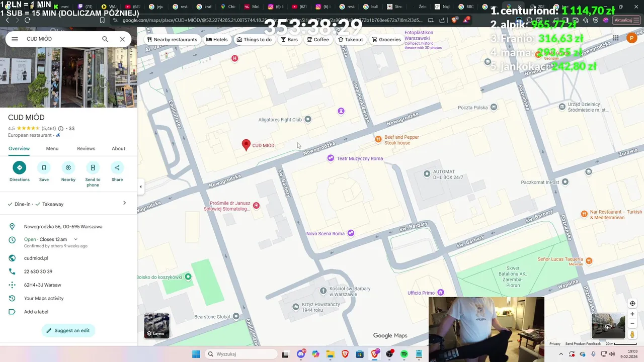The height and width of the screenshot is (362, 644).
Task: Select the Overview tab
Action: tap(19, 148)
